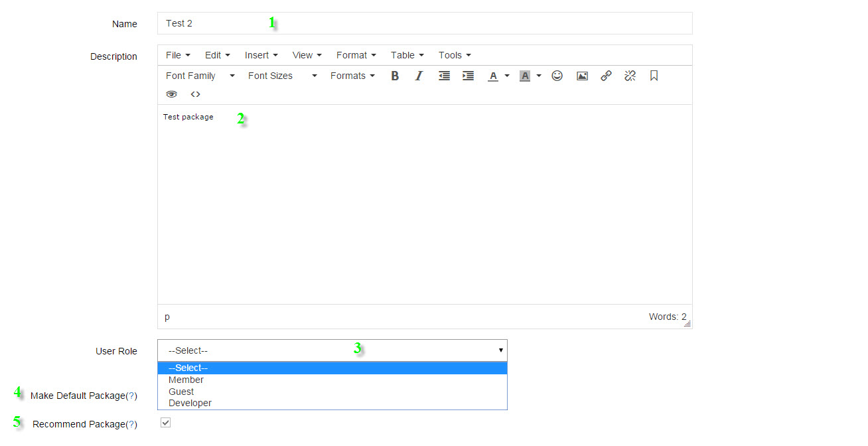This screenshot has height=446, width=868.
Task: Click the increase indent icon
Action: (x=468, y=76)
